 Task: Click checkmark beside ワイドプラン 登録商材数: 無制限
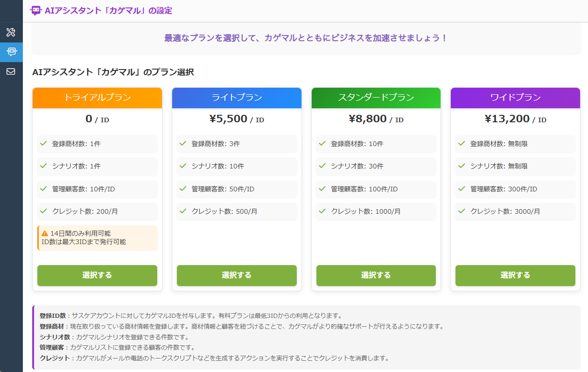[462, 143]
